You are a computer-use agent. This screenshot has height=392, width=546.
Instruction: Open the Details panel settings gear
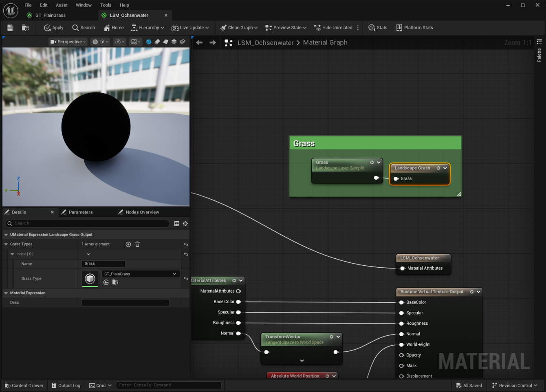185,223
